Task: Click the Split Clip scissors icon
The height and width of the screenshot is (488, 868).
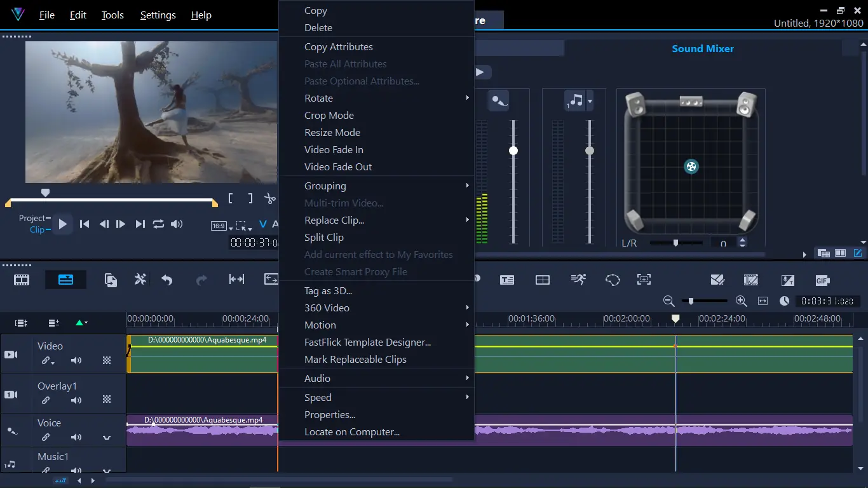Action: 271,198
